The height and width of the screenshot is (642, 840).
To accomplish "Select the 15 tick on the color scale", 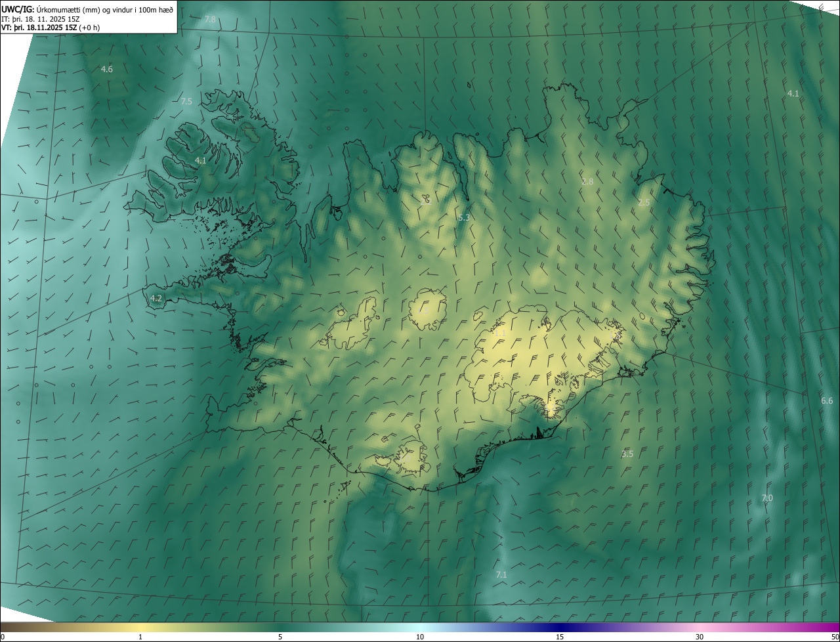I will [560, 637].
